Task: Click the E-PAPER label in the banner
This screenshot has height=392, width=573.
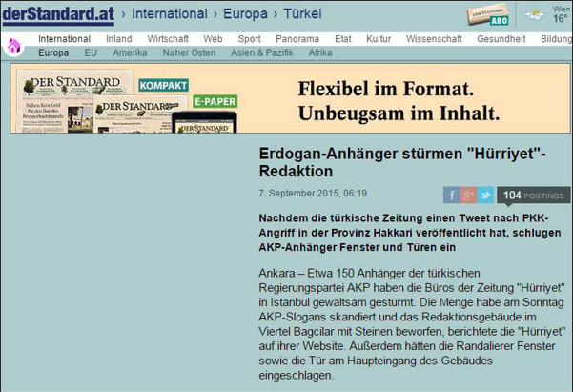Action: 215,101
